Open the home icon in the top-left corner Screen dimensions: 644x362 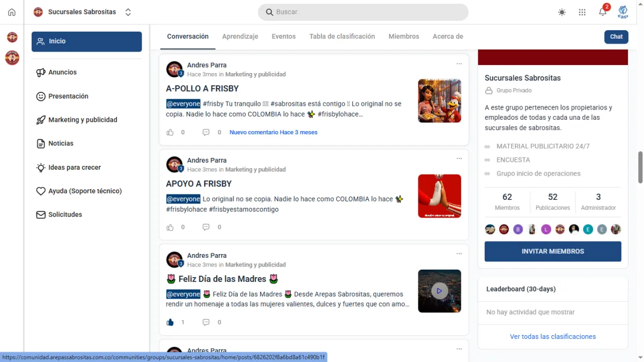coord(12,12)
